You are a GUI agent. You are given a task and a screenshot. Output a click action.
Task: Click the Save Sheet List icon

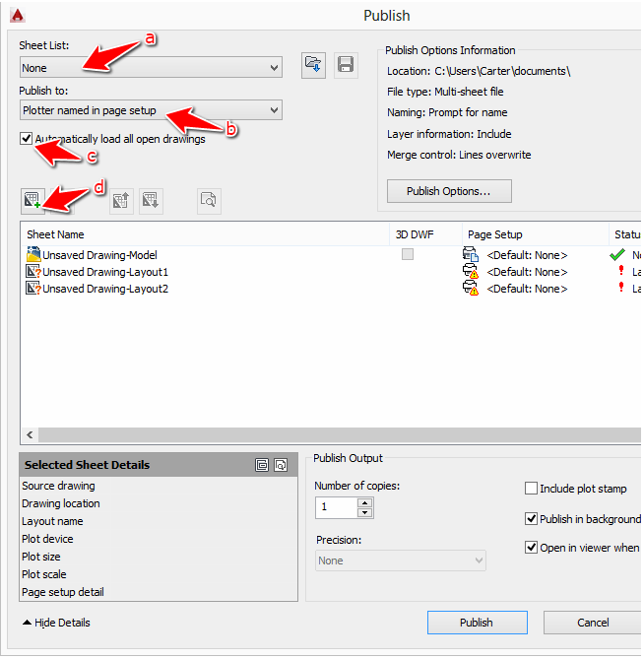pos(346,65)
